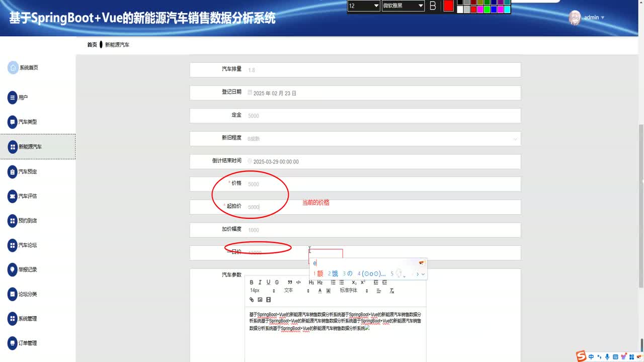
Task: Clear text formatting in the editor
Action: (x=392, y=291)
